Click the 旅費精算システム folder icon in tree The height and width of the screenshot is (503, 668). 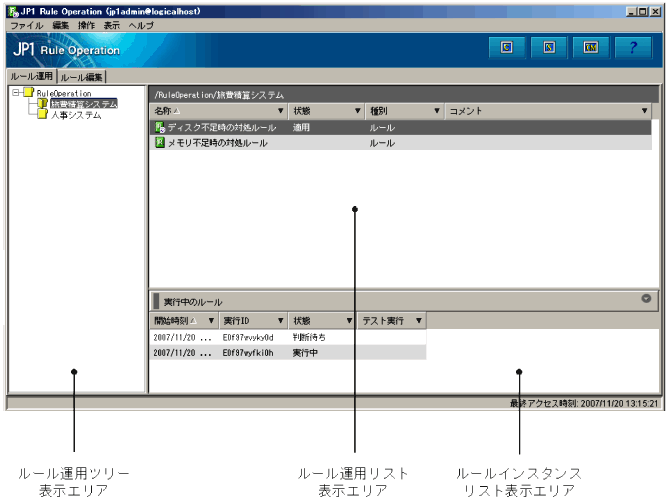tap(42, 103)
